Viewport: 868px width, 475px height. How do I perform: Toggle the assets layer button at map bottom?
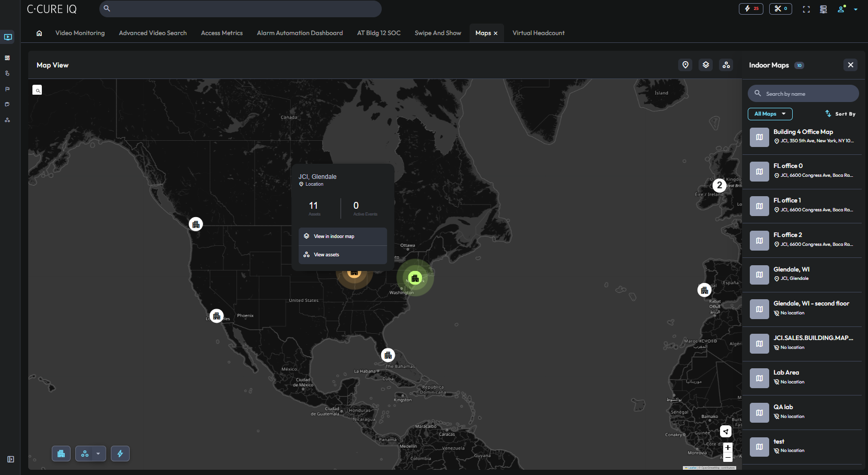coord(85,454)
